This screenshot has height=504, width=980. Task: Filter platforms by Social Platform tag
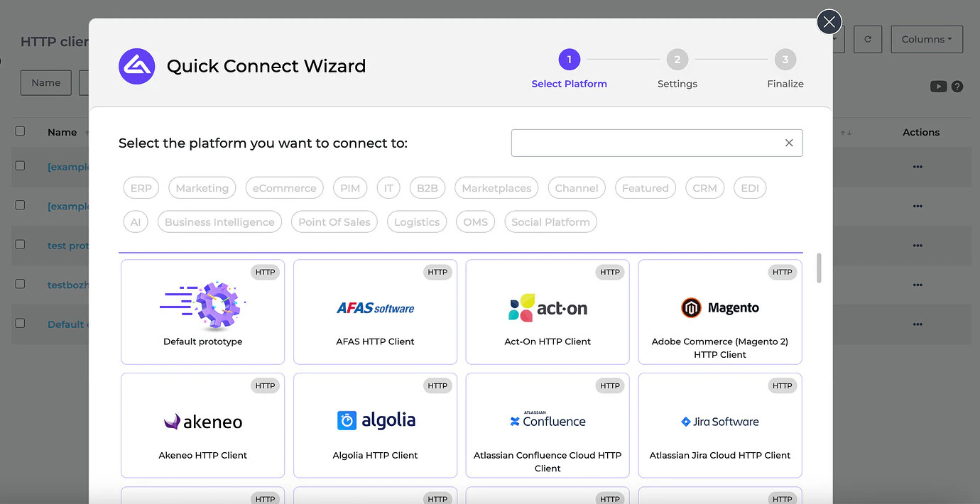click(550, 222)
